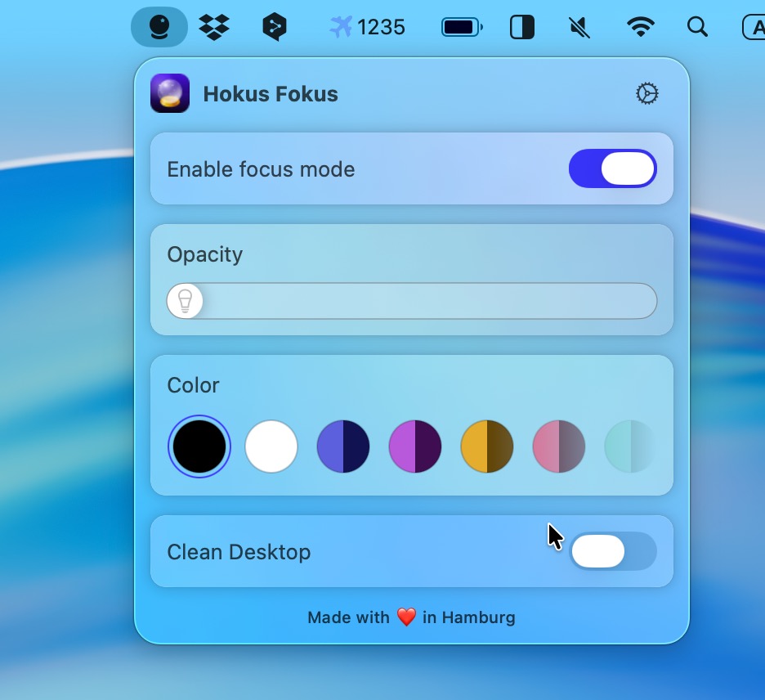The image size is (765, 700).
Task: Click the half-filled rectangle menu bar icon
Action: 521,28
